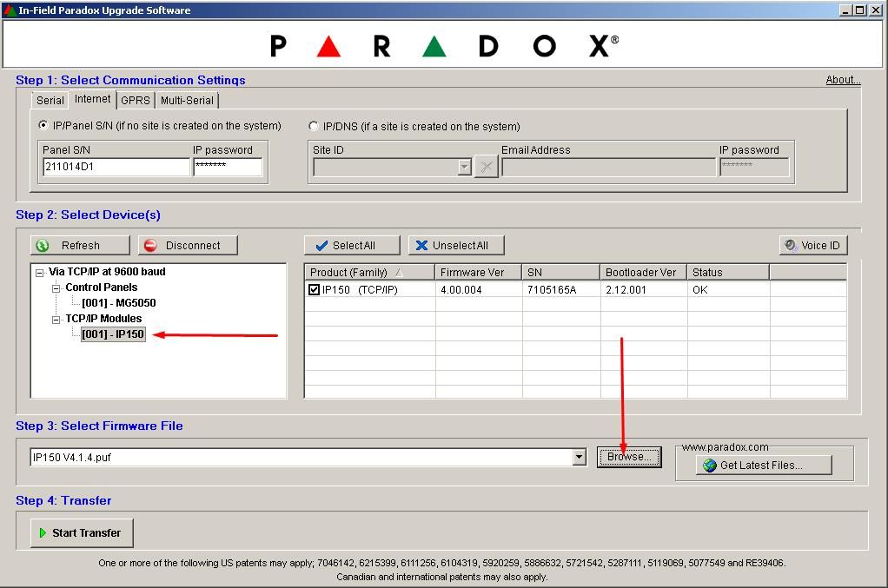Select the [001] - MG5050 tree item
The width and height of the screenshot is (888, 588).
(119, 303)
